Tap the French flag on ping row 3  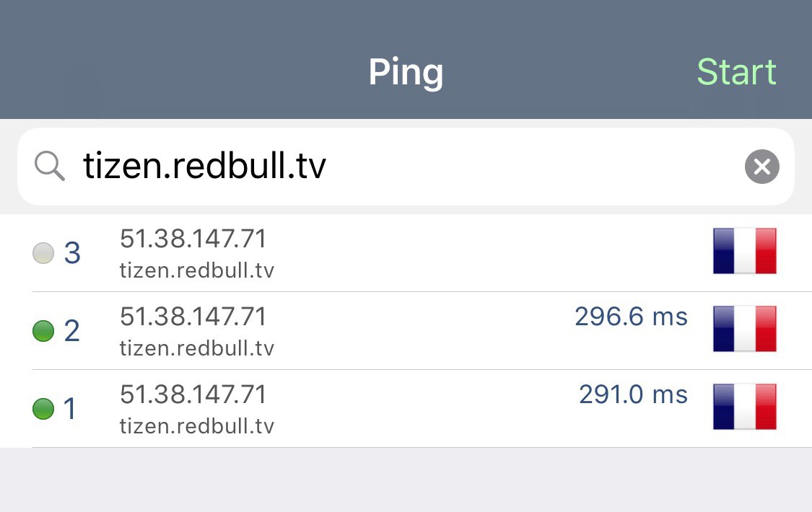745,251
